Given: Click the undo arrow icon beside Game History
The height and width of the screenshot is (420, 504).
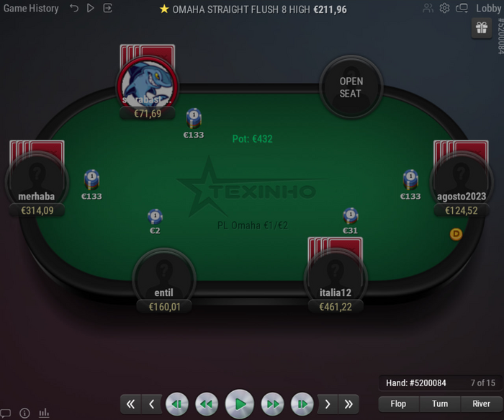Looking at the screenshot, I should (x=74, y=8).
